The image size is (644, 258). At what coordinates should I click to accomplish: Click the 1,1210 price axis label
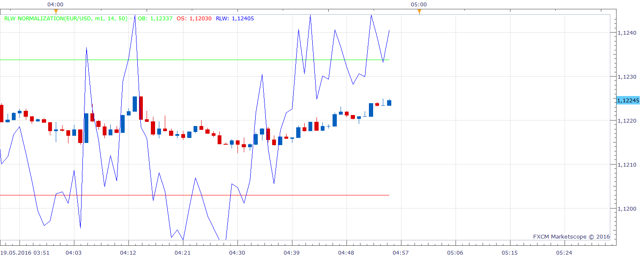(627, 165)
